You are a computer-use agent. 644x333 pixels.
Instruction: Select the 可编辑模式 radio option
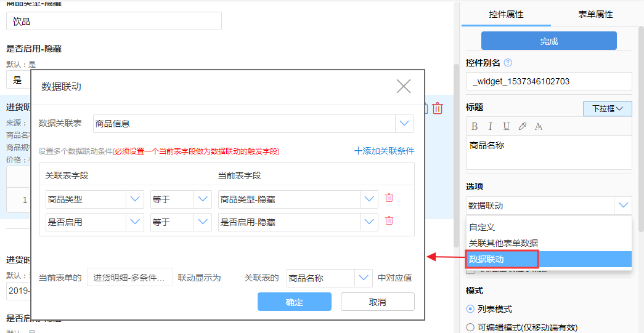click(x=470, y=327)
